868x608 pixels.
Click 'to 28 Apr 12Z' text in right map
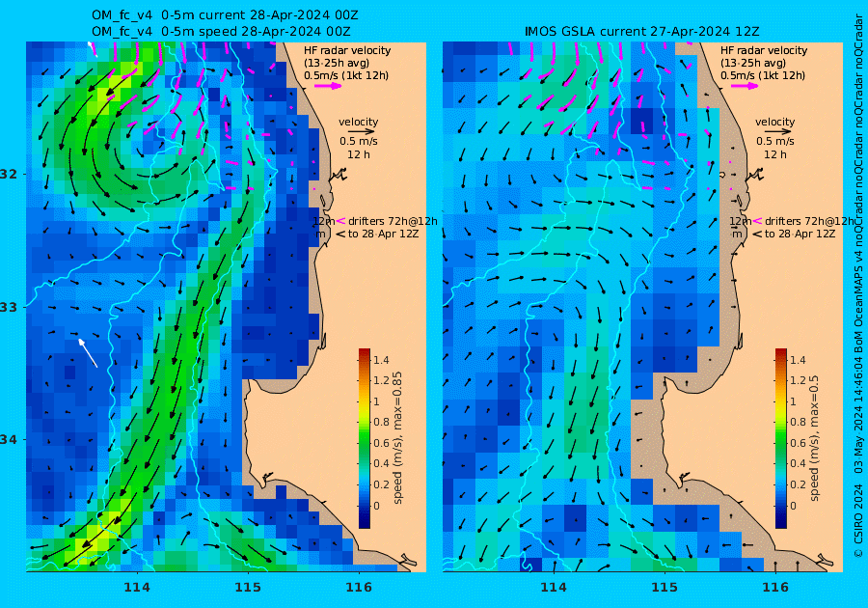(x=800, y=234)
